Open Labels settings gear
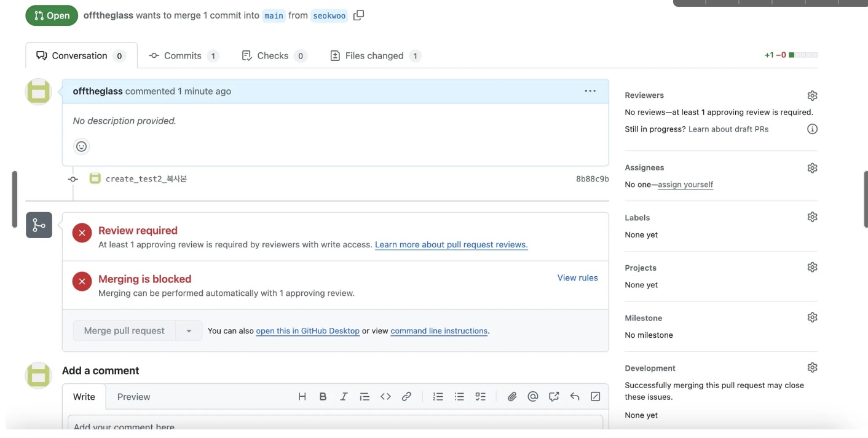The image size is (868, 438). (x=812, y=217)
